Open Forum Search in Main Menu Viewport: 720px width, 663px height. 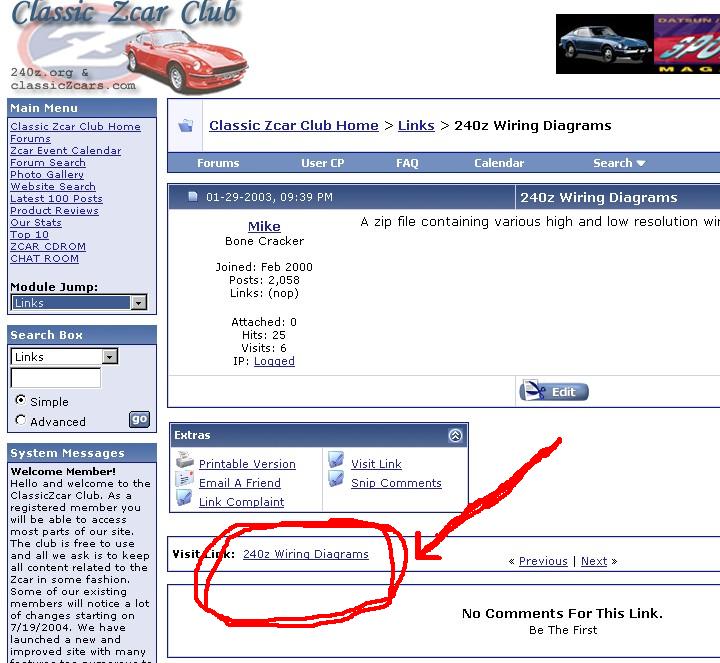(48, 163)
